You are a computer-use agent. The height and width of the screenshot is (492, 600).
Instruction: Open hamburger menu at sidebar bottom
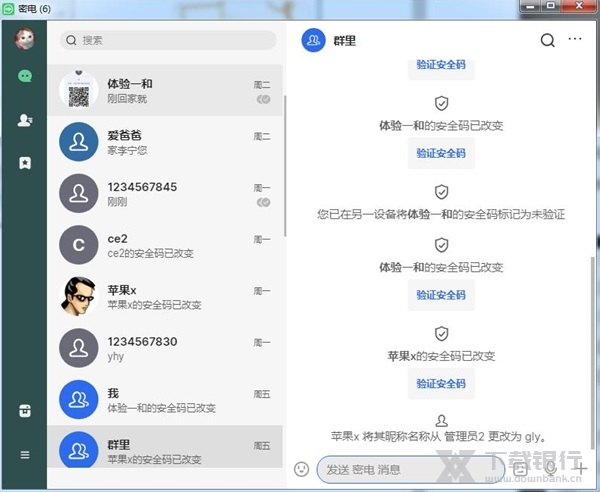click(x=25, y=455)
